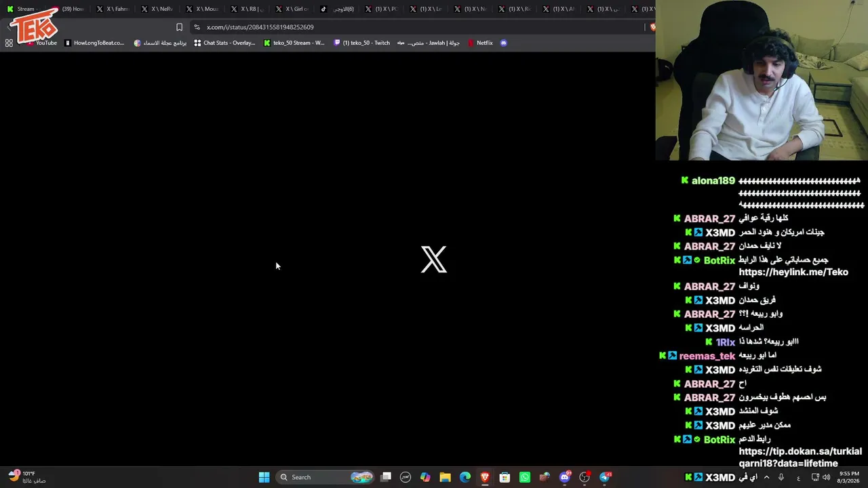Screen dimensions: 868x488
Task: Click the taskbar Search box
Action: [x=325, y=477]
